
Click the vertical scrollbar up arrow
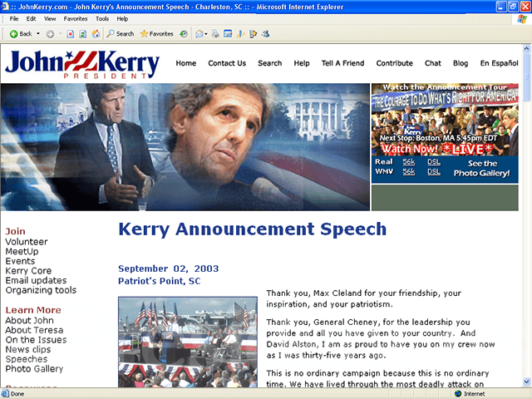click(526, 48)
